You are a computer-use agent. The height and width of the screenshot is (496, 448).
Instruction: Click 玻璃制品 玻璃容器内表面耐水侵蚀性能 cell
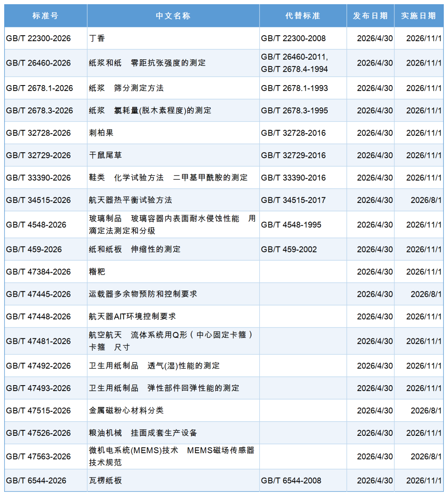pos(173,225)
